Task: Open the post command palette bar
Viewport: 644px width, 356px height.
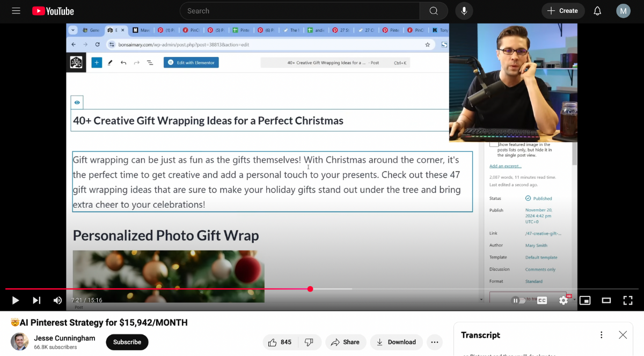Action: point(335,63)
